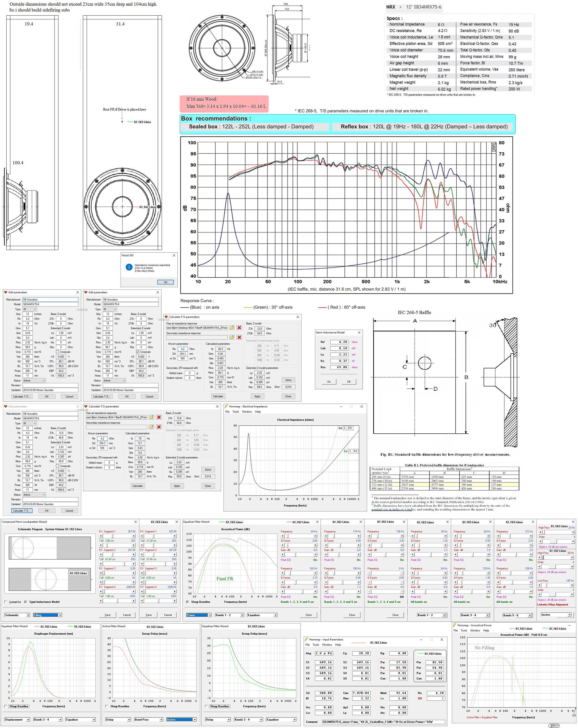Click Solve in Calculate T/S window with Z1k 12,5

coord(288,380)
